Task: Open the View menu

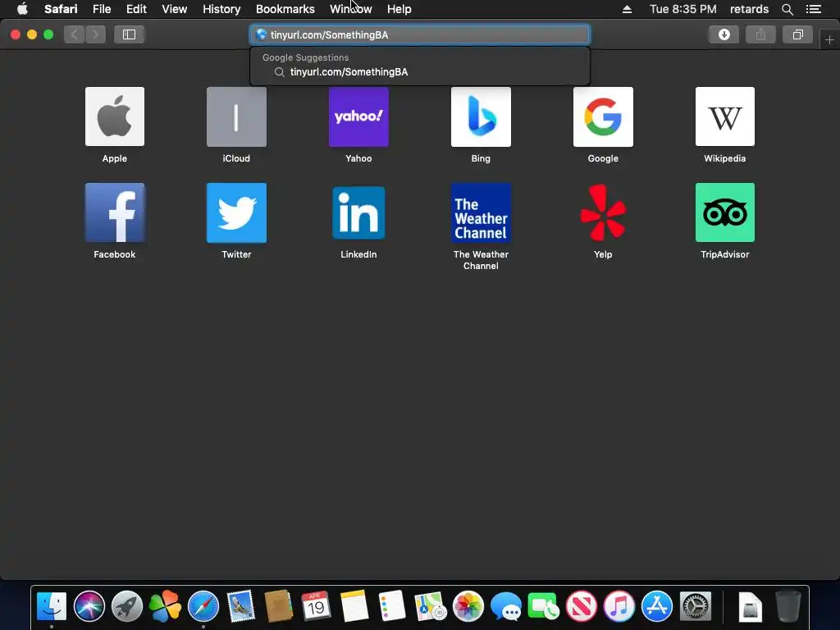Action: [174, 9]
